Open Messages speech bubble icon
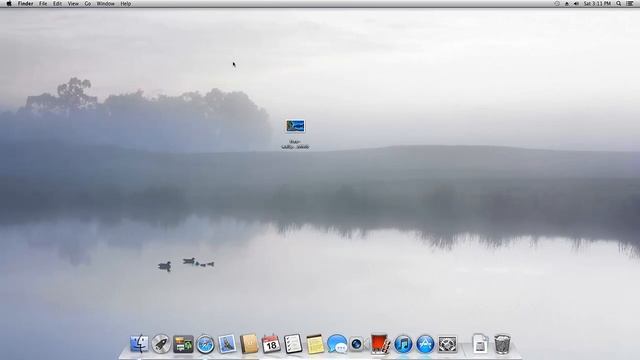Screen dimensions: 640x360 [337, 344]
